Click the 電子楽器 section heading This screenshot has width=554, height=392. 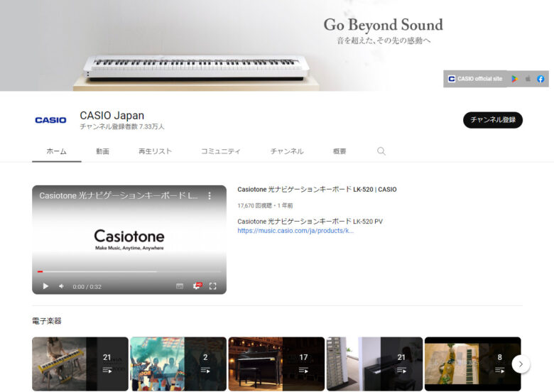click(47, 321)
